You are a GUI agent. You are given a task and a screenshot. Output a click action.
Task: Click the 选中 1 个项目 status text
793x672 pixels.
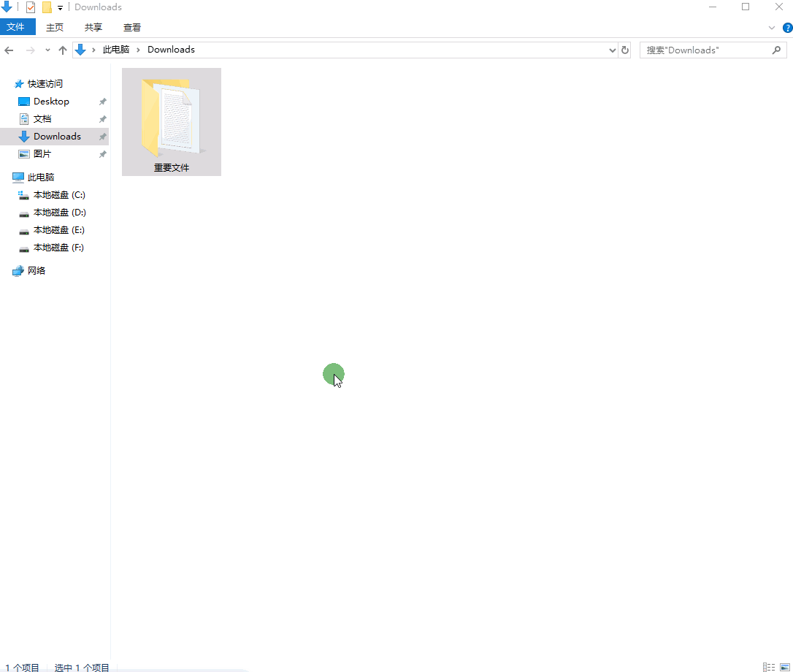click(x=82, y=668)
